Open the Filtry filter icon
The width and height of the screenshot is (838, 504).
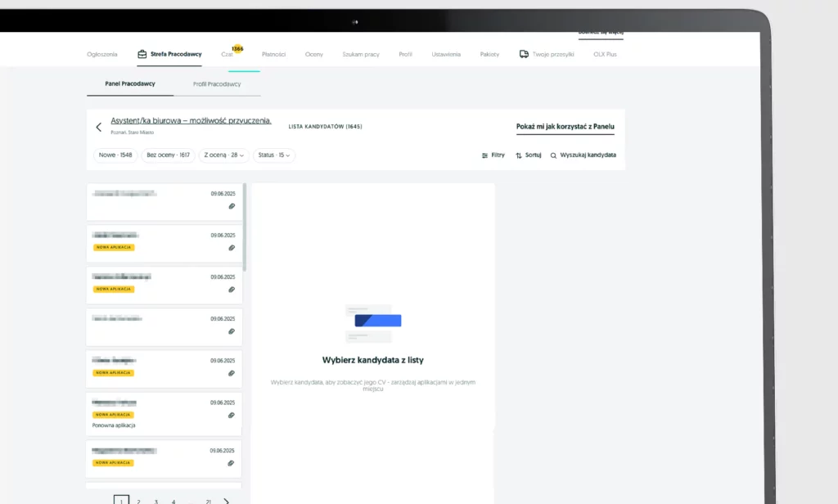click(485, 155)
